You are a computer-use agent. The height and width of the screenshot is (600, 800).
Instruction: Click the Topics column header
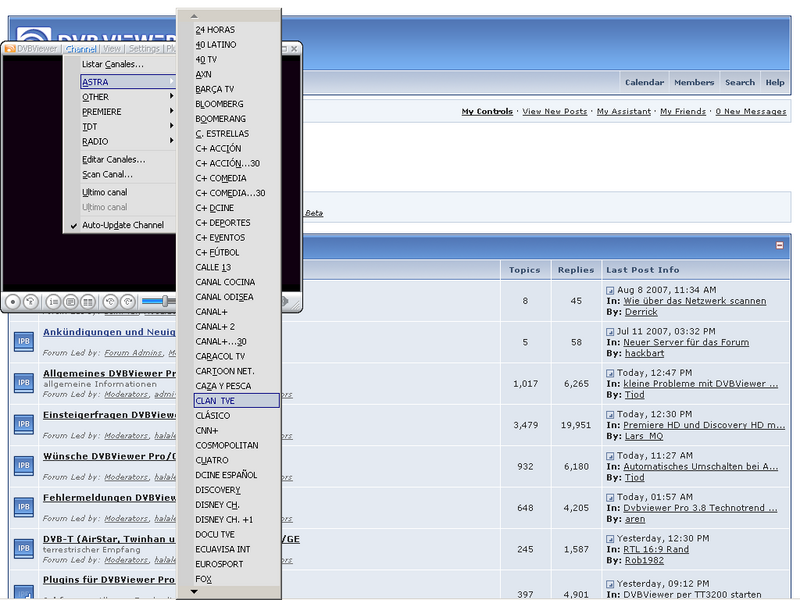tap(525, 270)
